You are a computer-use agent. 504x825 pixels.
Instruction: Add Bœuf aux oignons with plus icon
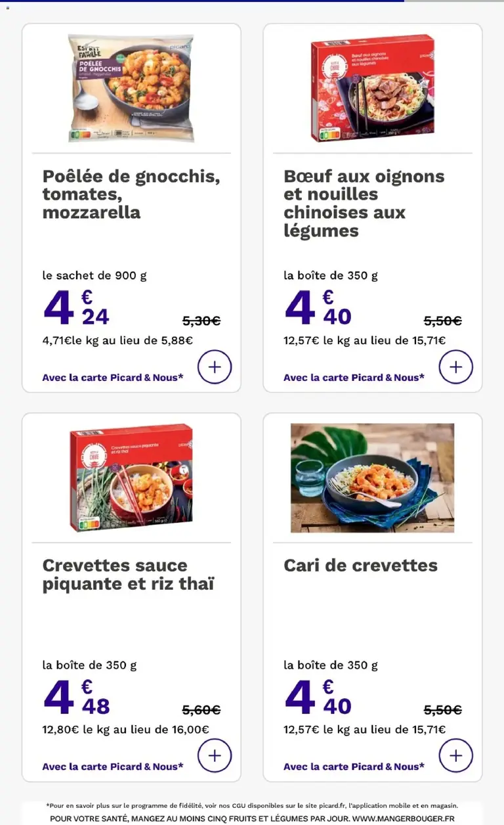tap(456, 367)
